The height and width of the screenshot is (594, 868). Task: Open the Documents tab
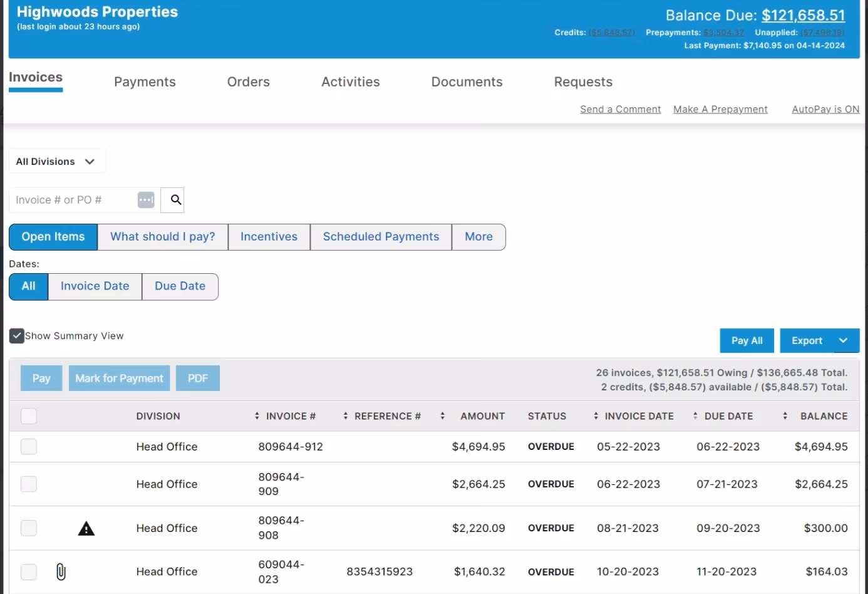[x=467, y=82]
